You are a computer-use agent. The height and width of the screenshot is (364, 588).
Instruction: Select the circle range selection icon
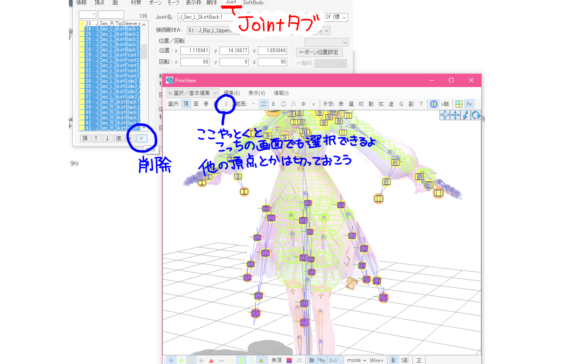click(284, 104)
